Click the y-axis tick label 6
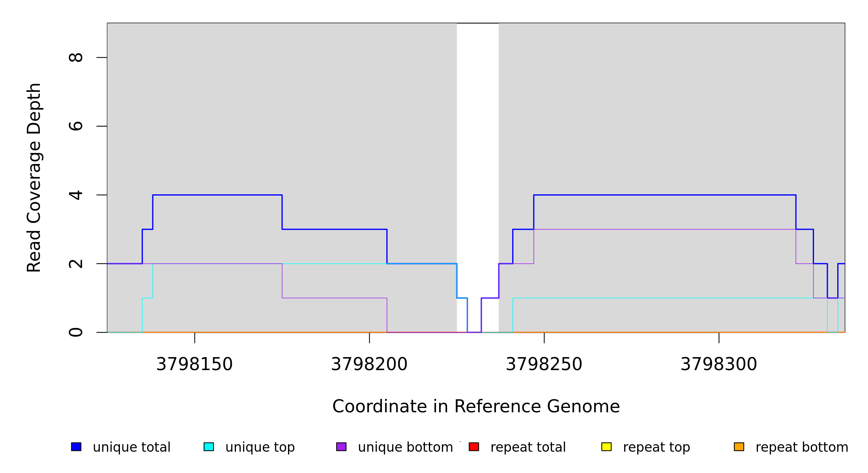The height and width of the screenshot is (473, 868). point(76,126)
